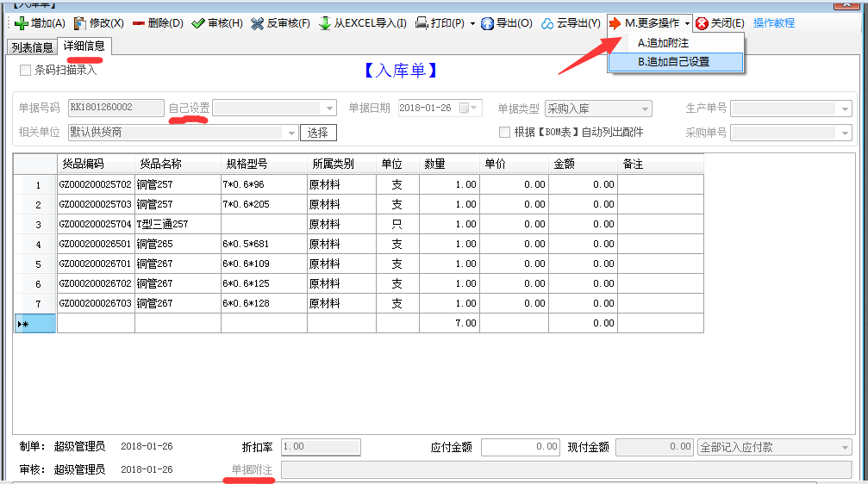Open the 单据类型 采购入库 dropdown

(x=644, y=109)
